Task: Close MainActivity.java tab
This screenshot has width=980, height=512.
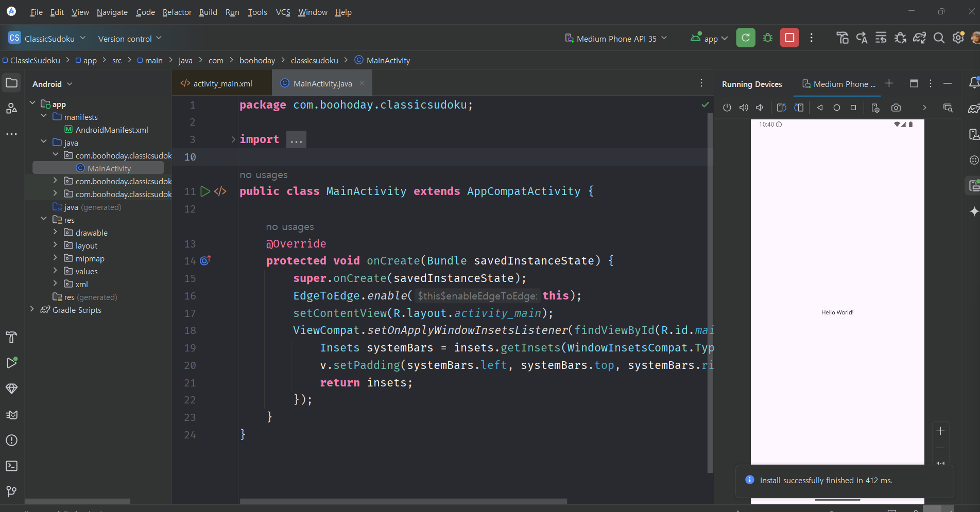Action: [x=362, y=83]
